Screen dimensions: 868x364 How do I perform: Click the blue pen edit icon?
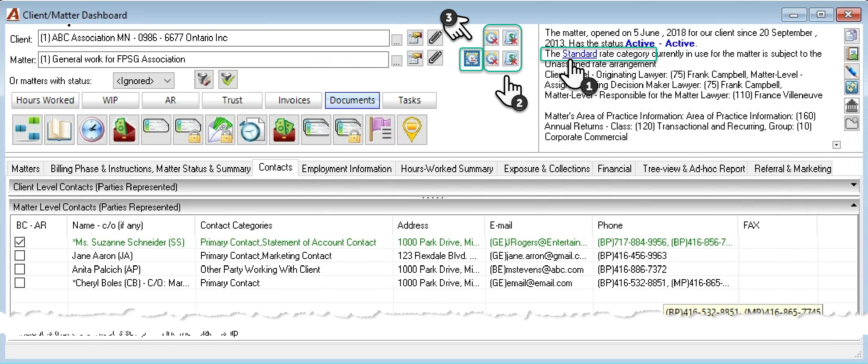click(x=851, y=71)
